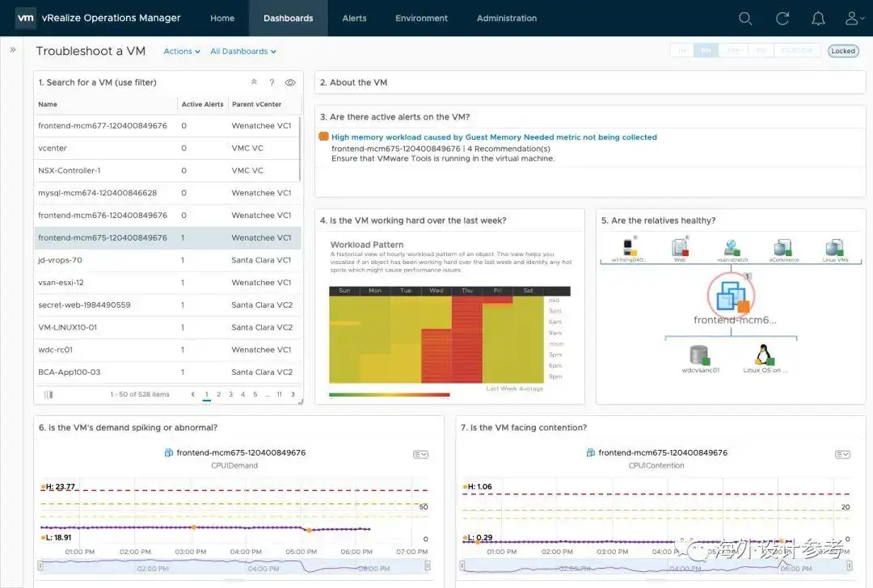Open the Alerts tab
This screenshot has width=873, height=588.
[x=354, y=19]
